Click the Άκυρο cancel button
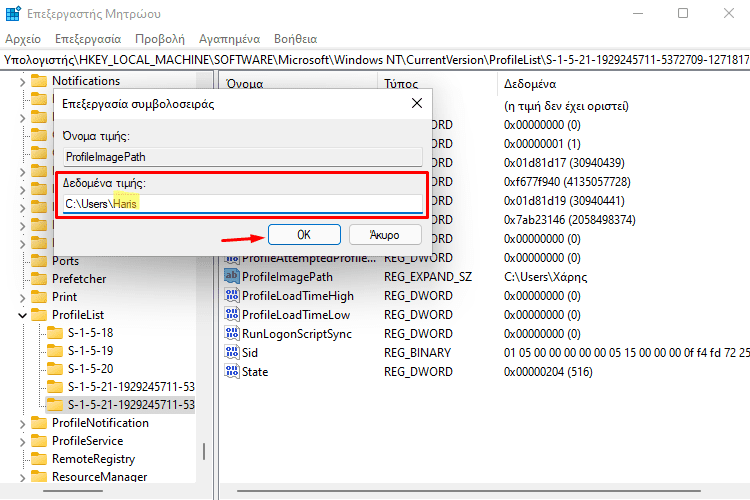This screenshot has width=750, height=500. (x=385, y=235)
